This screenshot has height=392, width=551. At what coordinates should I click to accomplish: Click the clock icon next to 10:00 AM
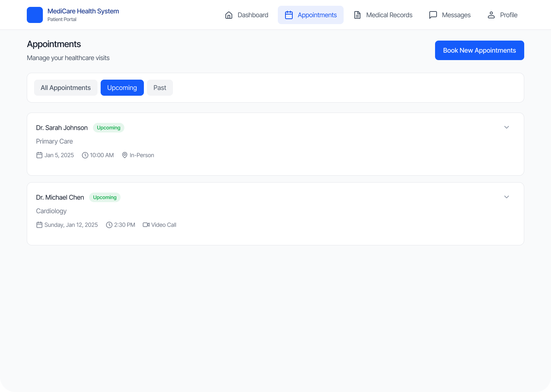[x=85, y=155]
